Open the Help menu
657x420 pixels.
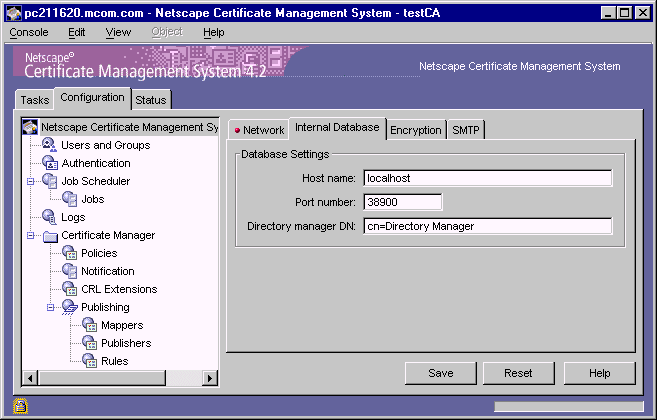[214, 32]
